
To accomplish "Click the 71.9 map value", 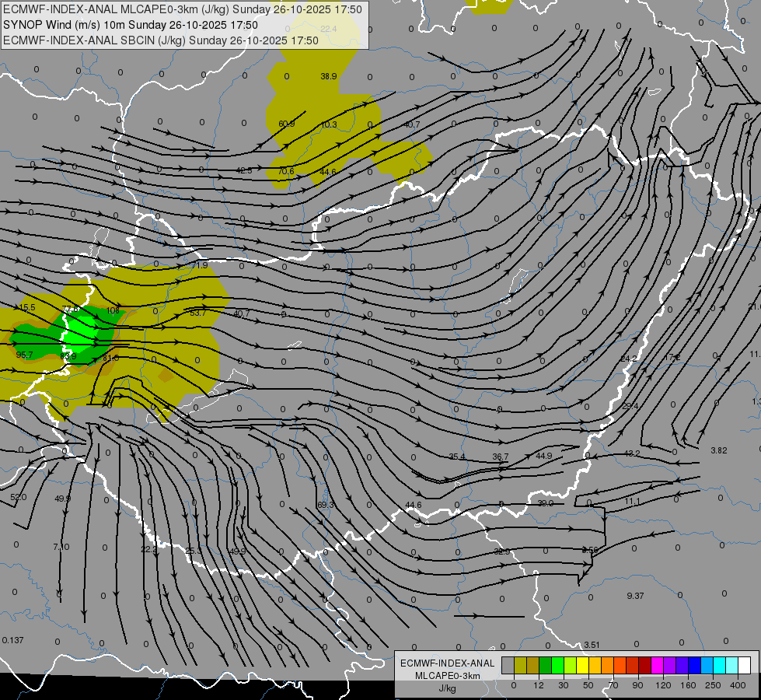I will pyautogui.click(x=199, y=265).
